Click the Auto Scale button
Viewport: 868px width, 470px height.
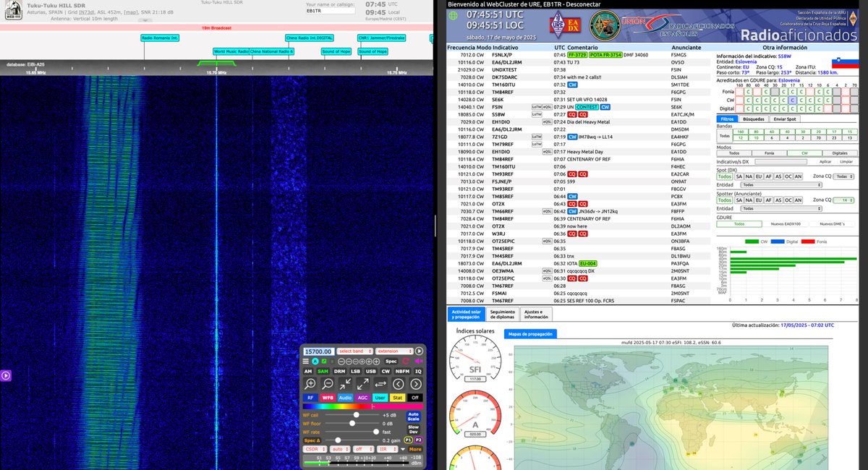413,416
